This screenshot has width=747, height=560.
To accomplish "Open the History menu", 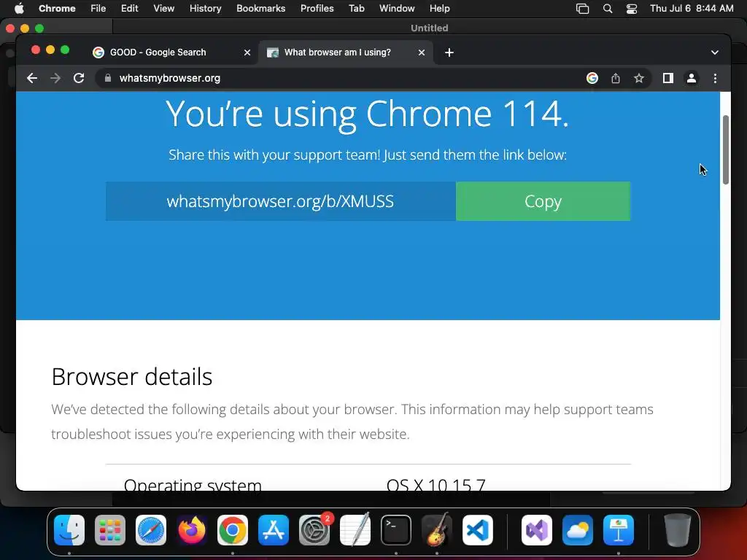I will (x=205, y=9).
